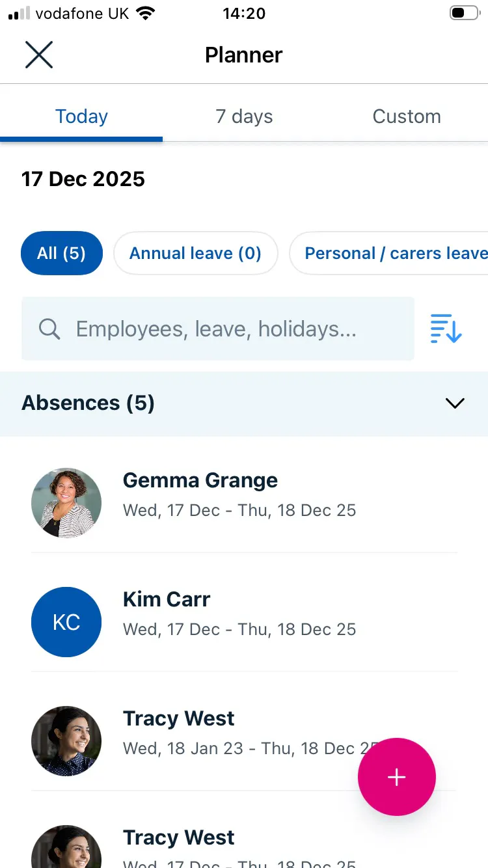Viewport: 488px width, 868px height.
Task: Tap Kim Carr's KC initials avatar
Action: pos(66,622)
